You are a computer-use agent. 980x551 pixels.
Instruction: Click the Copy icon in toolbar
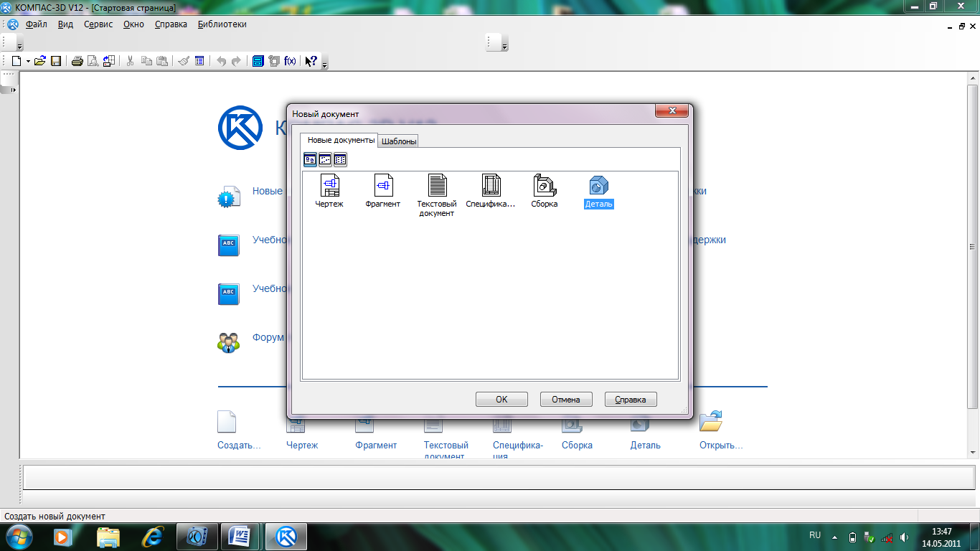coord(146,61)
